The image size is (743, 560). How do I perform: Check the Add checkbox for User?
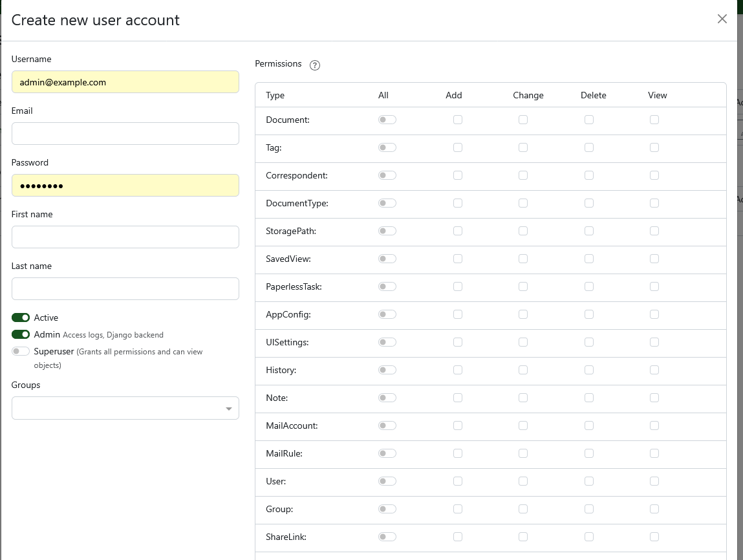point(458,481)
